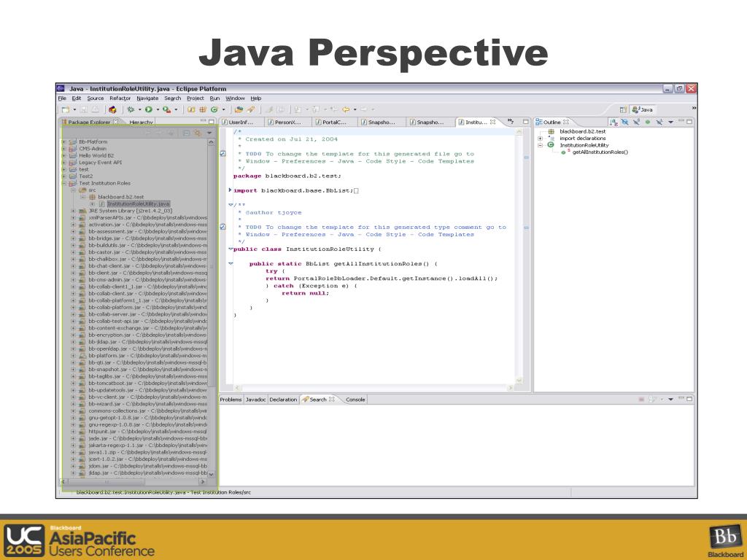
Task: Click the editor horizontal scrollbar
Action: (x=374, y=388)
